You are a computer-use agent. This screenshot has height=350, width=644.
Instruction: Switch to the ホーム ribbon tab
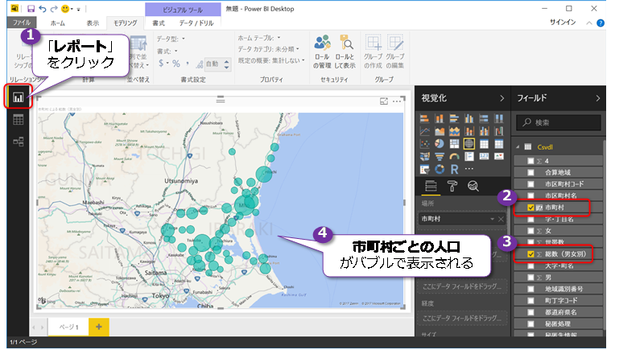(58, 23)
